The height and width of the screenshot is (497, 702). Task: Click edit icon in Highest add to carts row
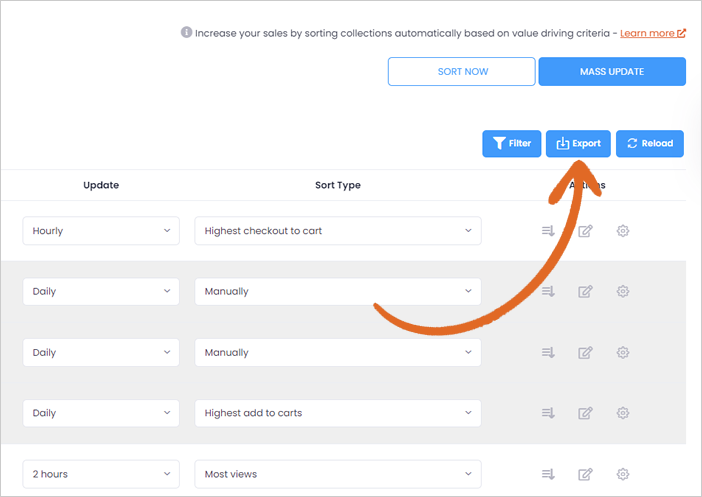(585, 413)
